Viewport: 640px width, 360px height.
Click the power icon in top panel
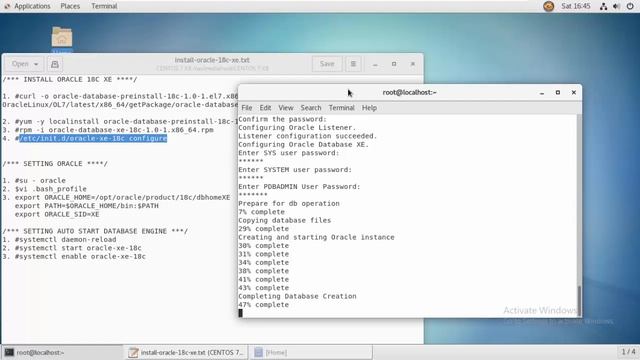click(630, 6)
